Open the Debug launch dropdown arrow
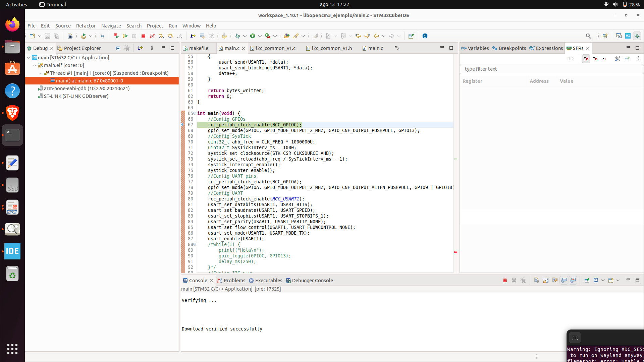This screenshot has height=362, width=644. tap(245, 36)
